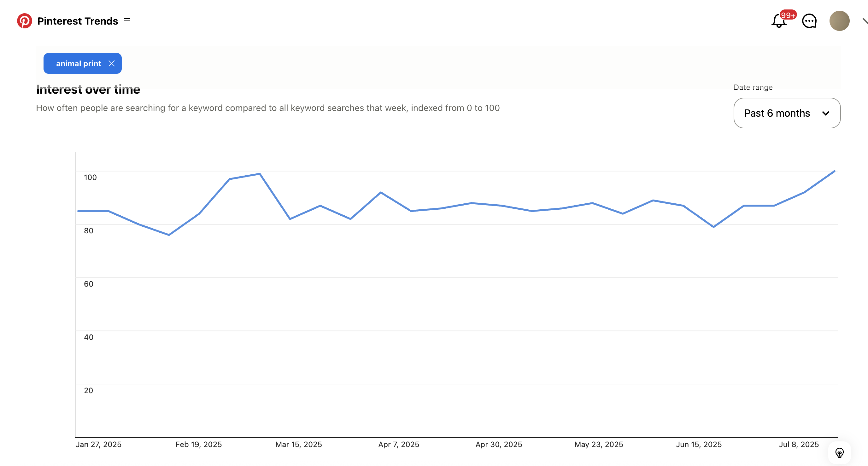
Task: Click the Pinterest Trends title text
Action: pos(78,21)
